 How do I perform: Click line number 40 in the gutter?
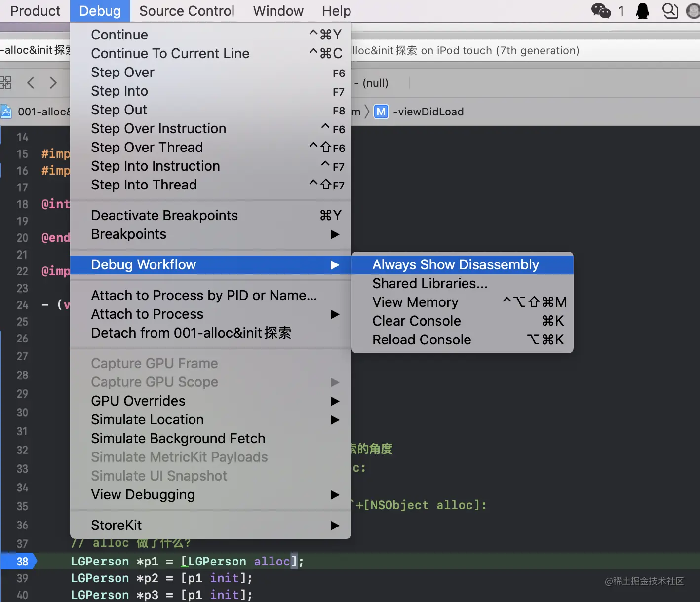22,595
